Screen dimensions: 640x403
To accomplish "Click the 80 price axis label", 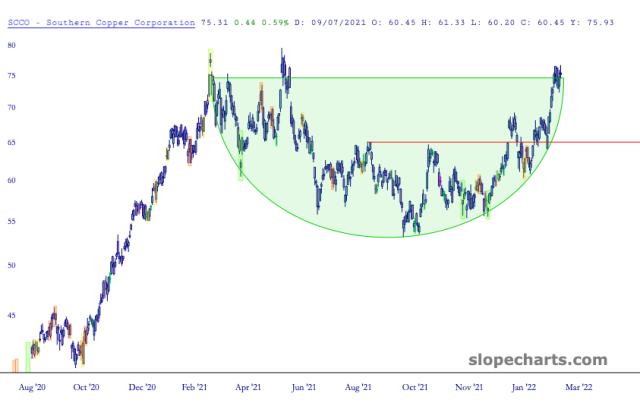I will (x=10, y=46).
